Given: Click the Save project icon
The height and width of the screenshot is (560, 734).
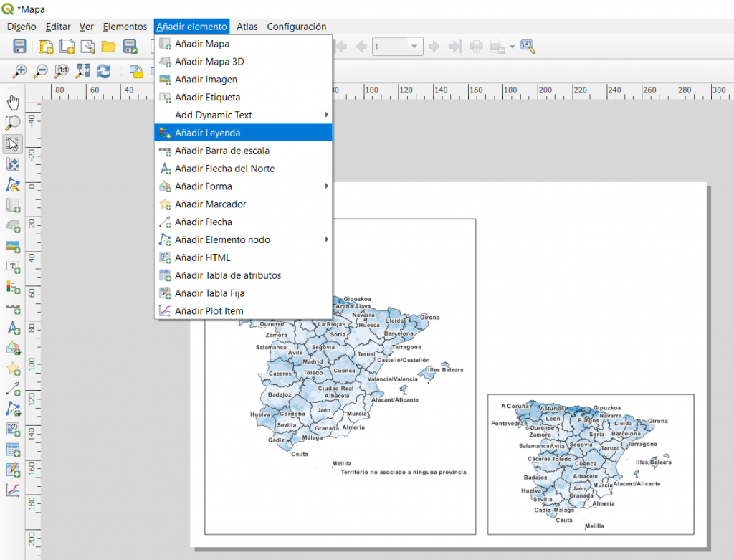Looking at the screenshot, I should pyautogui.click(x=20, y=47).
